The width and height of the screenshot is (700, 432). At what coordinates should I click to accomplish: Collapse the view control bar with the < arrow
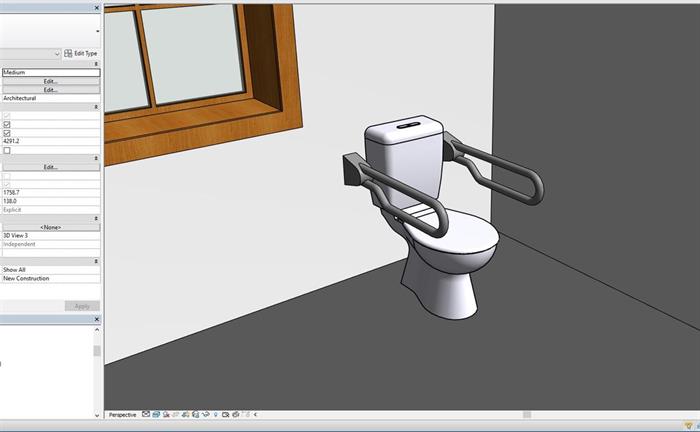[x=256, y=414]
